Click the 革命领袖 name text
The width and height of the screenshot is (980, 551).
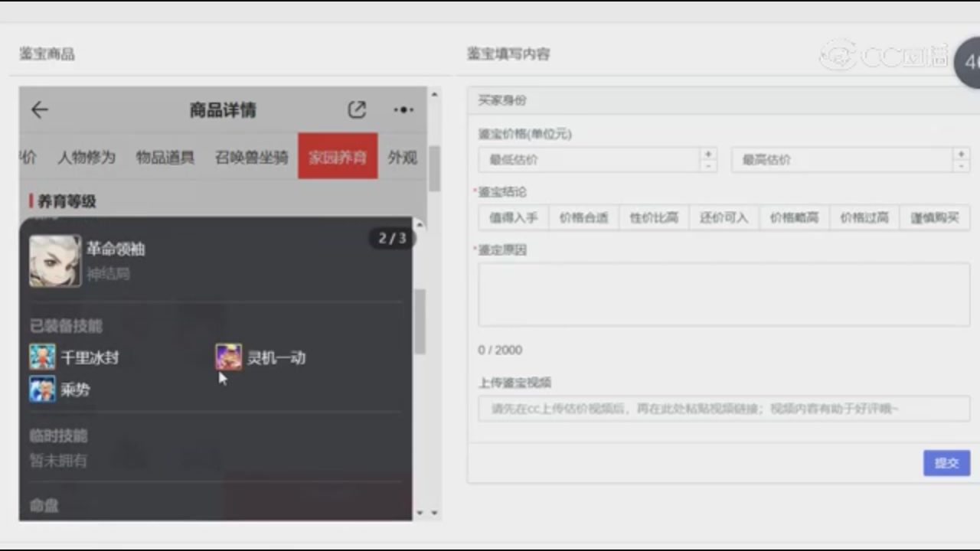click(x=116, y=249)
